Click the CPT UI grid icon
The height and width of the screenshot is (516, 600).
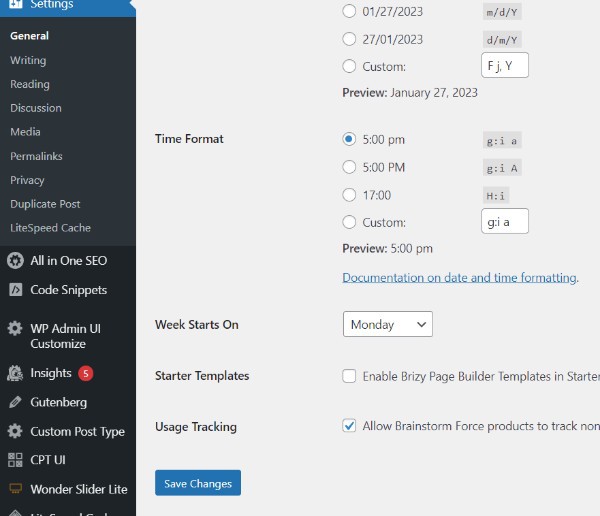pyautogui.click(x=15, y=460)
